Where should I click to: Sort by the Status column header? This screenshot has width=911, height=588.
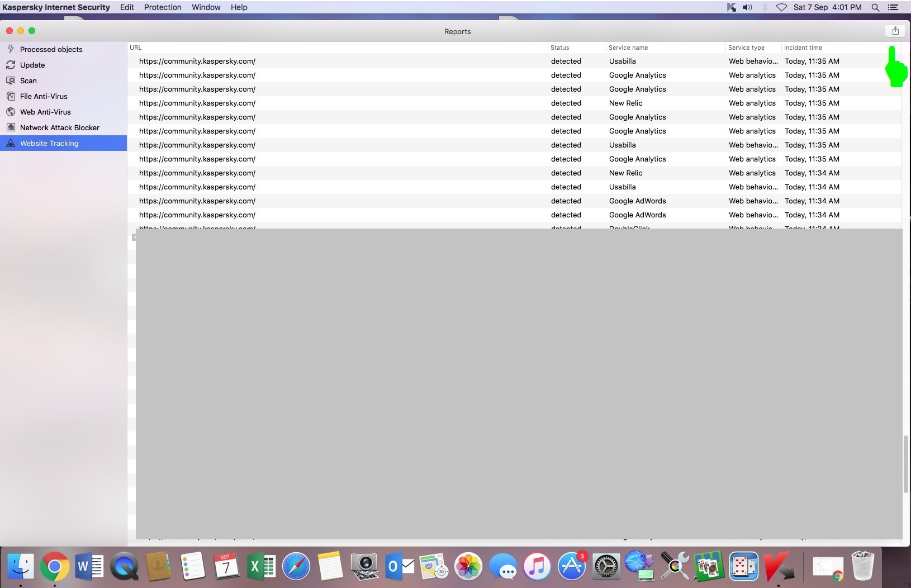pos(577,48)
